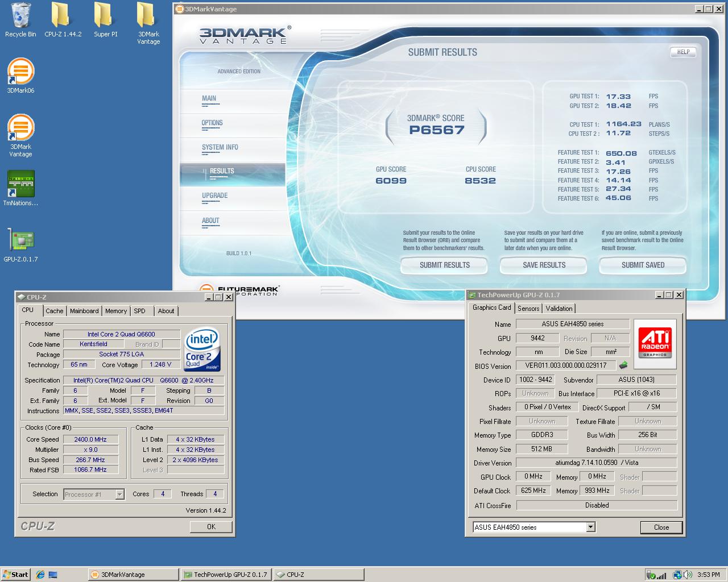This screenshot has width=728, height=582.
Task: Launch the TmNations desktop shortcut
Action: click(20, 188)
